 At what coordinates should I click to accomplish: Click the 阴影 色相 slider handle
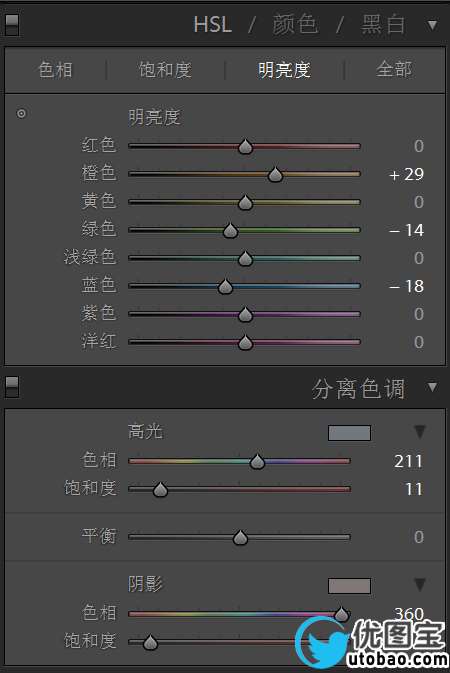tap(341, 614)
